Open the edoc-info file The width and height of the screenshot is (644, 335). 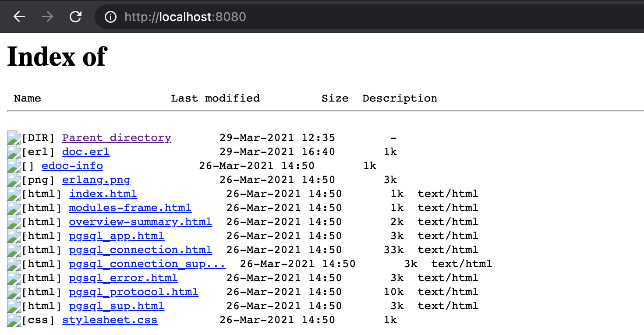coord(72,166)
